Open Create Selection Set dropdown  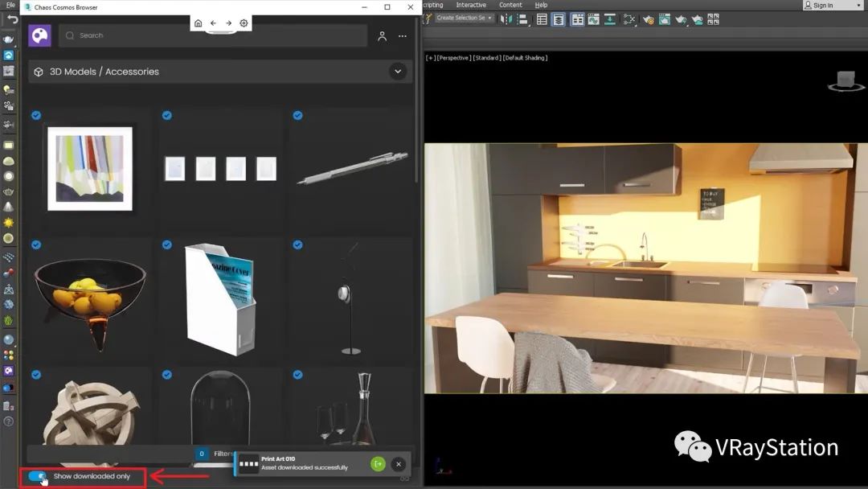(464, 18)
